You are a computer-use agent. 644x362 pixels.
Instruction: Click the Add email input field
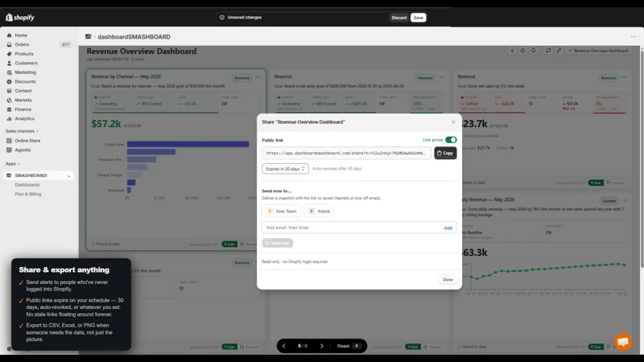(352, 228)
